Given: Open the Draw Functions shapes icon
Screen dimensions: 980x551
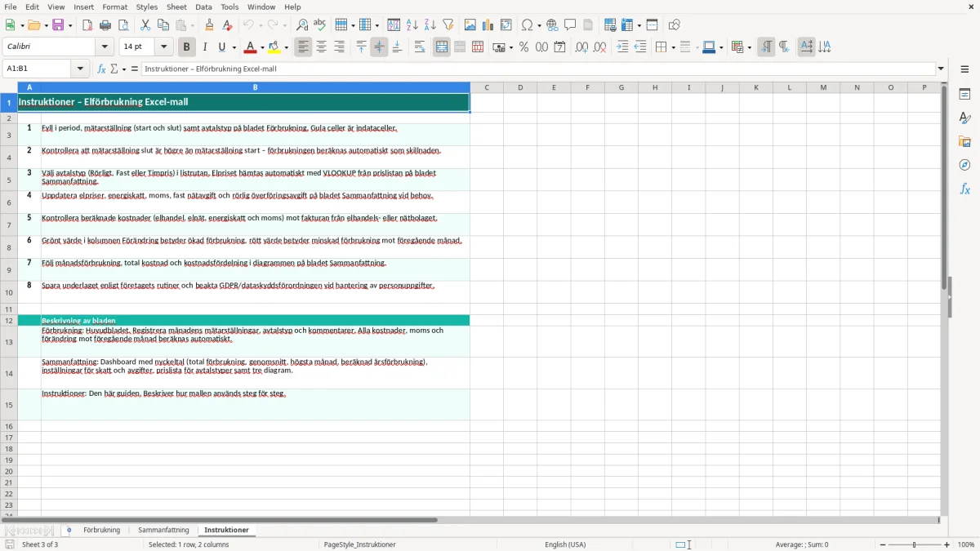Looking at the screenshot, I should tap(674, 25).
